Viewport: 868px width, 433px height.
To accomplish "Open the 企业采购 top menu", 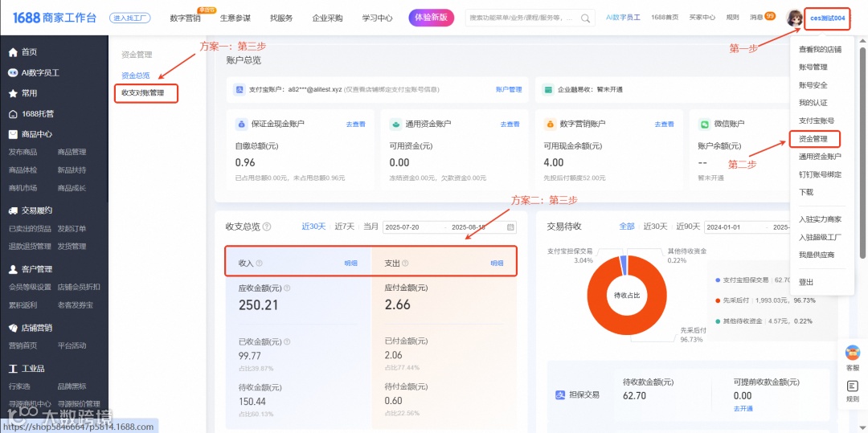I will tap(327, 18).
